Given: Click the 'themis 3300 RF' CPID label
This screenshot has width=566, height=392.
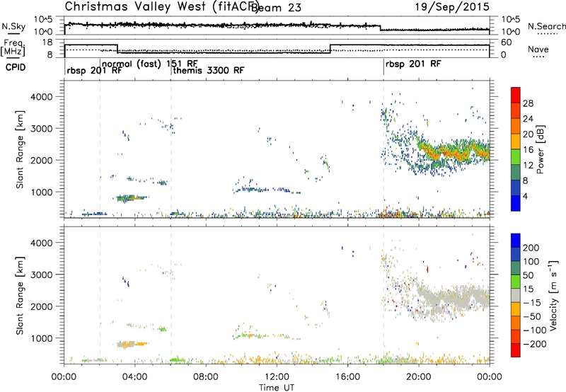Looking at the screenshot, I should coord(209,70).
